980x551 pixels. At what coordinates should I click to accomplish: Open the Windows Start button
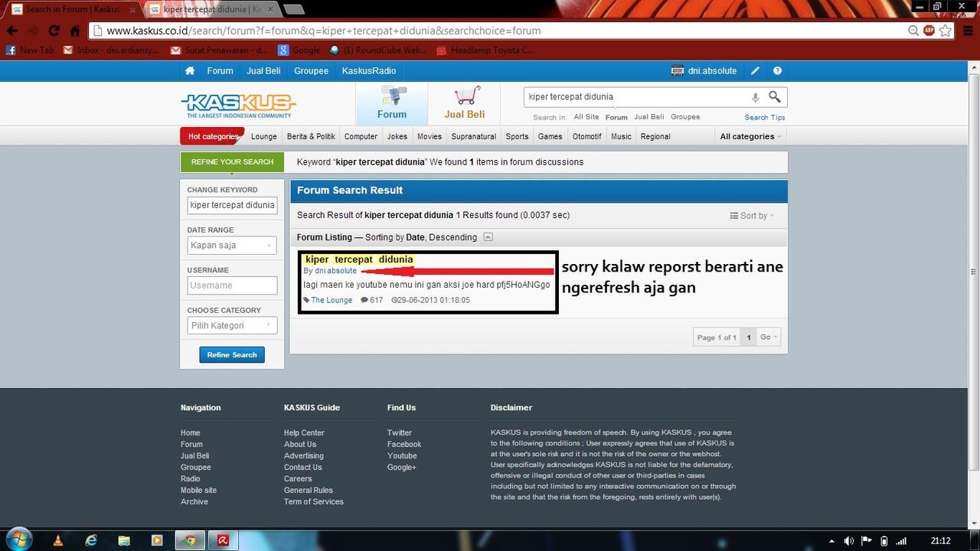[18, 540]
